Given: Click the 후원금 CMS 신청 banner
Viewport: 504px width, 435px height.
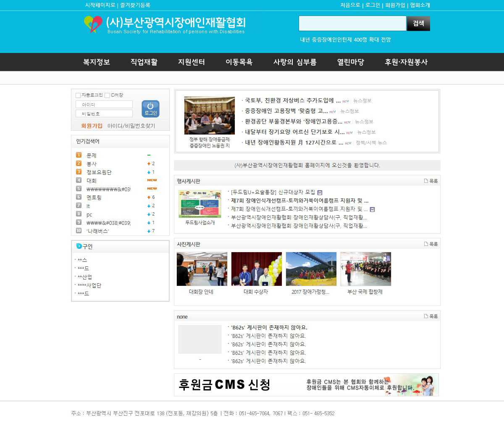Looking at the screenshot, I should click(306, 385).
